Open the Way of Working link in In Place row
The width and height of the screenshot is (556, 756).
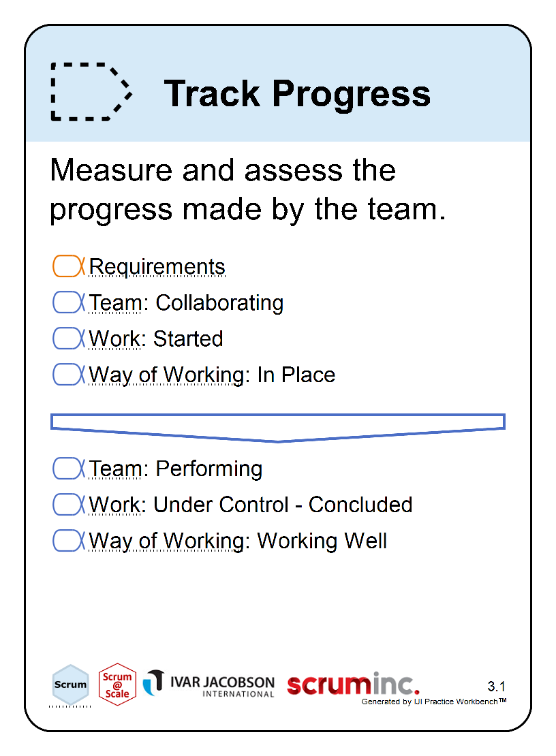point(166,375)
